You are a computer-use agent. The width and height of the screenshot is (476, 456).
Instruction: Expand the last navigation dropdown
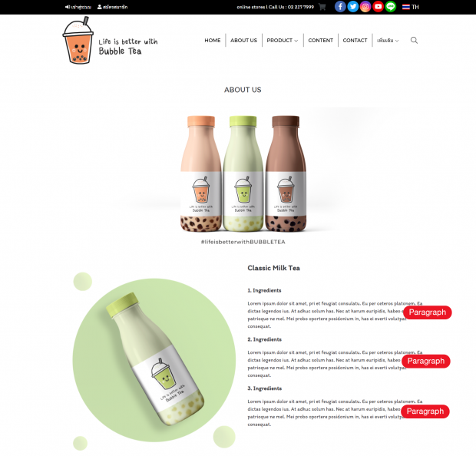pos(388,41)
